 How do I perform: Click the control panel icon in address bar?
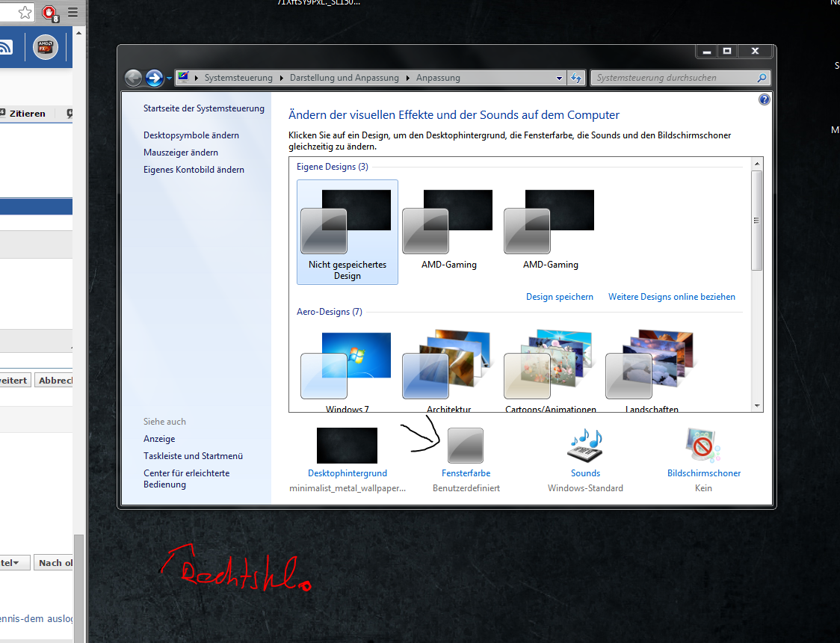tap(183, 77)
